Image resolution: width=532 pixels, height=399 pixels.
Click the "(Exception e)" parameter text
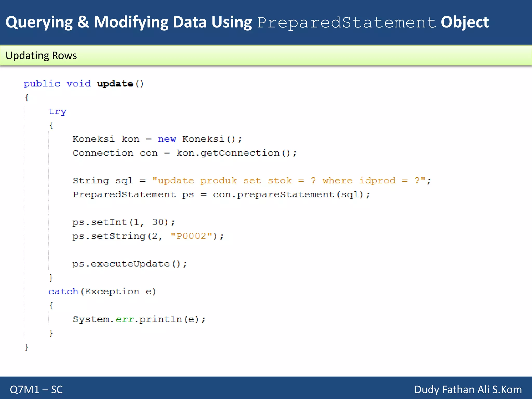pyautogui.click(x=118, y=292)
